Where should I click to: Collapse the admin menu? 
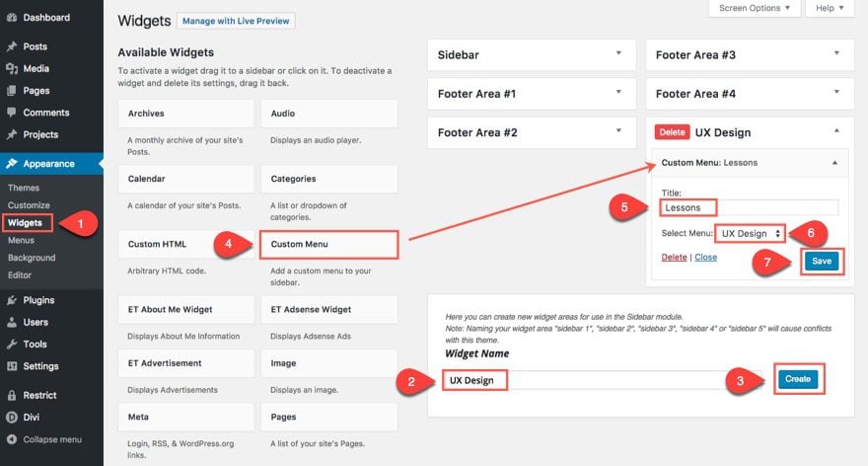pos(49,439)
